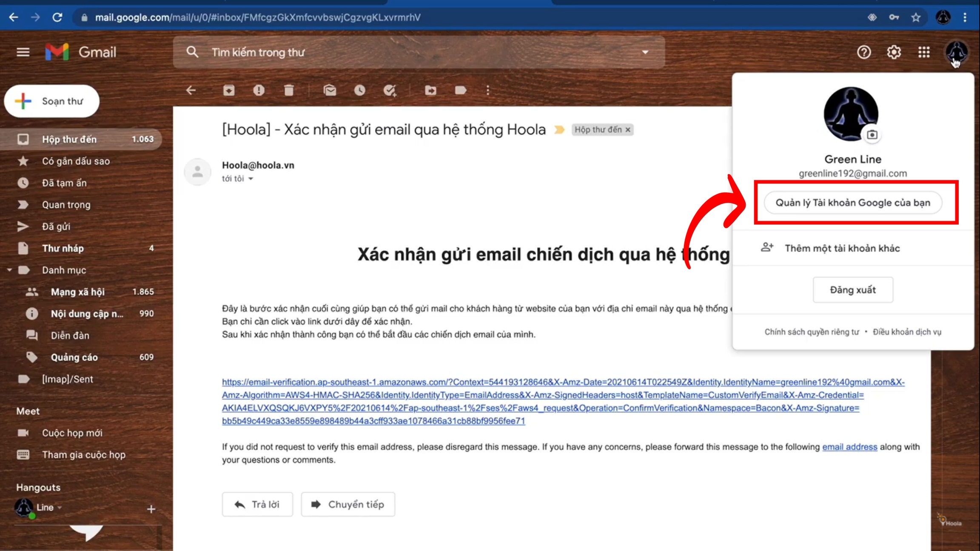Click the Archive icon in email toolbar
Viewport: 980px width, 551px height.
(229, 90)
